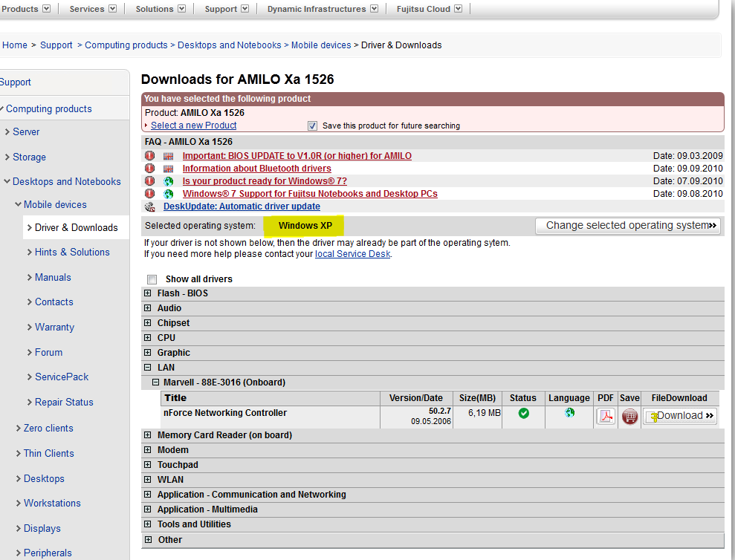The width and height of the screenshot is (735, 560).
Task: Open Repair Status in the sidebar
Action: (64, 402)
